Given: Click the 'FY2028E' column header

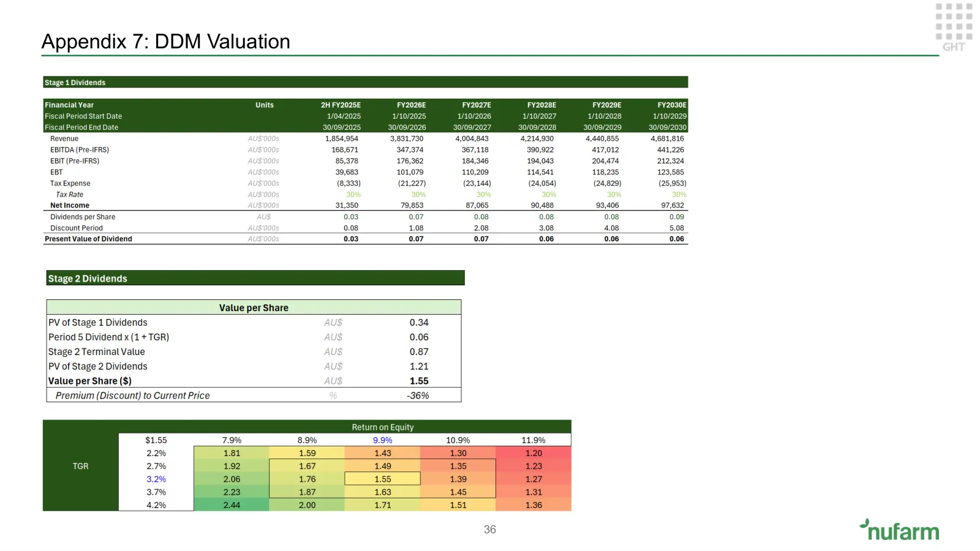Looking at the screenshot, I should click(541, 105).
